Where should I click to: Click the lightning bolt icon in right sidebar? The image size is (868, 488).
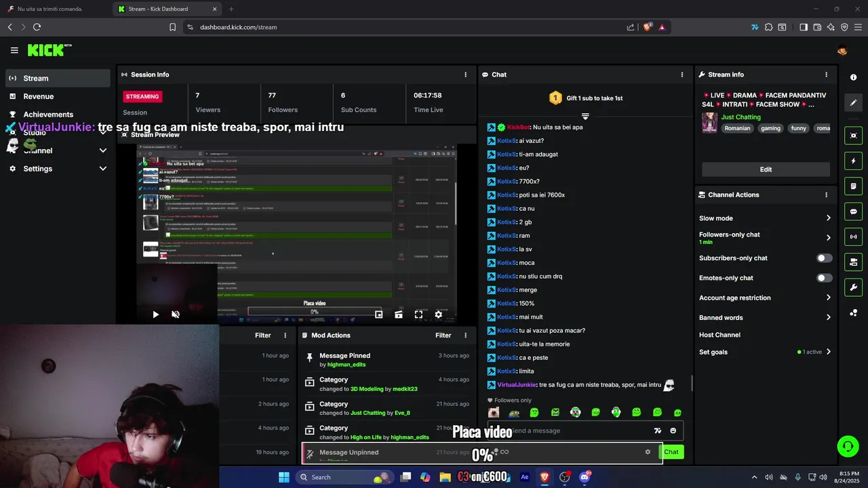853,161
